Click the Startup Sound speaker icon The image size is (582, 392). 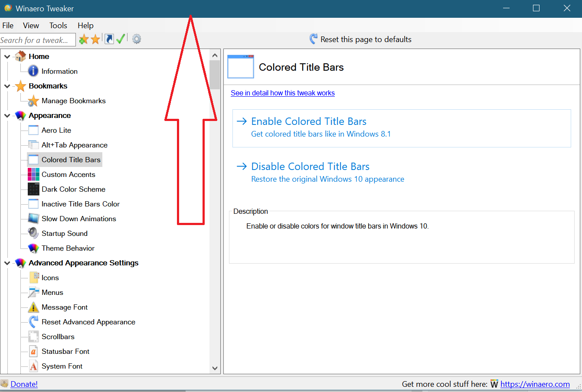pyautogui.click(x=33, y=233)
